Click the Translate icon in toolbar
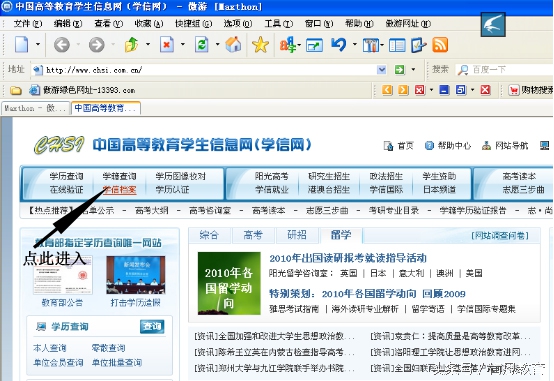 coord(288,45)
